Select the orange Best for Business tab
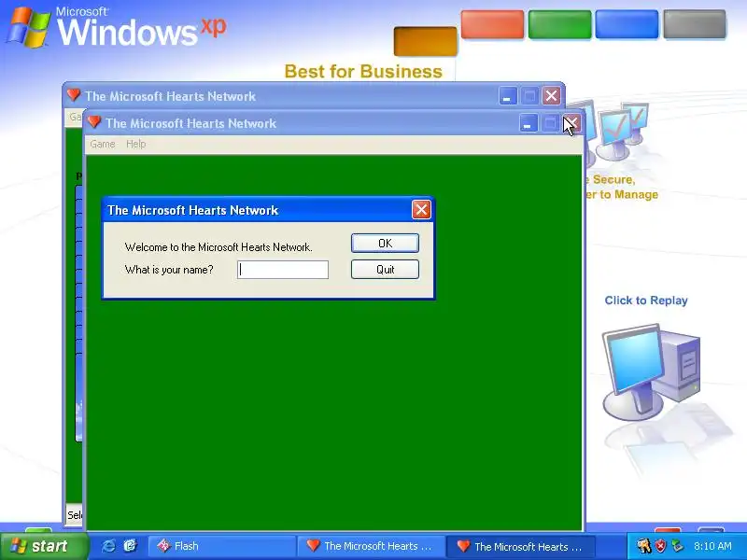Image resolution: width=747 pixels, height=560 pixels. point(425,41)
